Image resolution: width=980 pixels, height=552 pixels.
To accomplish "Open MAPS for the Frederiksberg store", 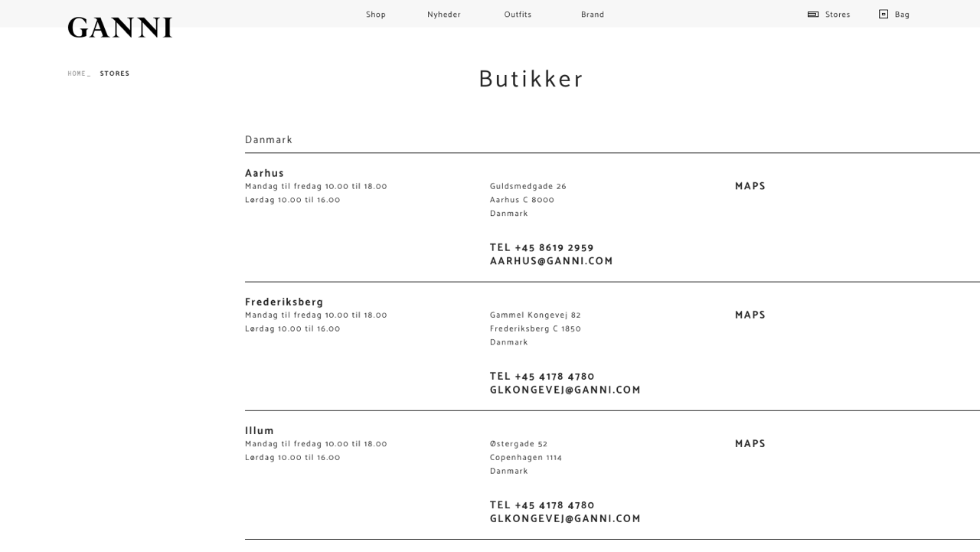I will pos(750,315).
